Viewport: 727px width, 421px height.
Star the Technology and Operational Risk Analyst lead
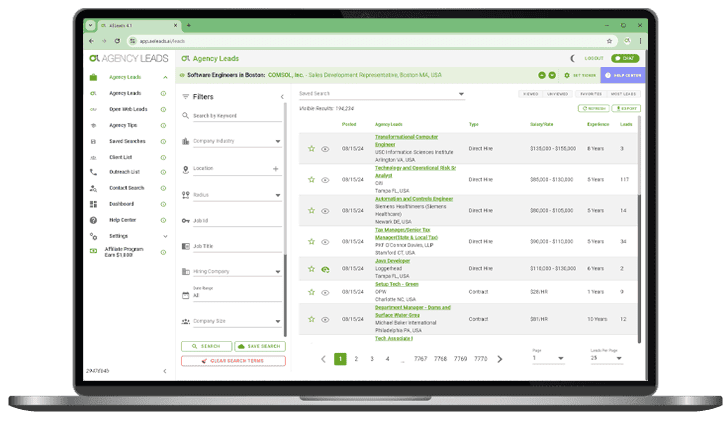pyautogui.click(x=312, y=179)
